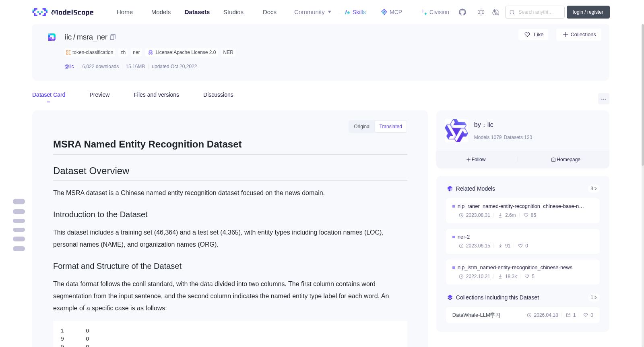Toggle the light/dark theme sun icon
Viewport: 644px width, 347px height.
point(481,12)
